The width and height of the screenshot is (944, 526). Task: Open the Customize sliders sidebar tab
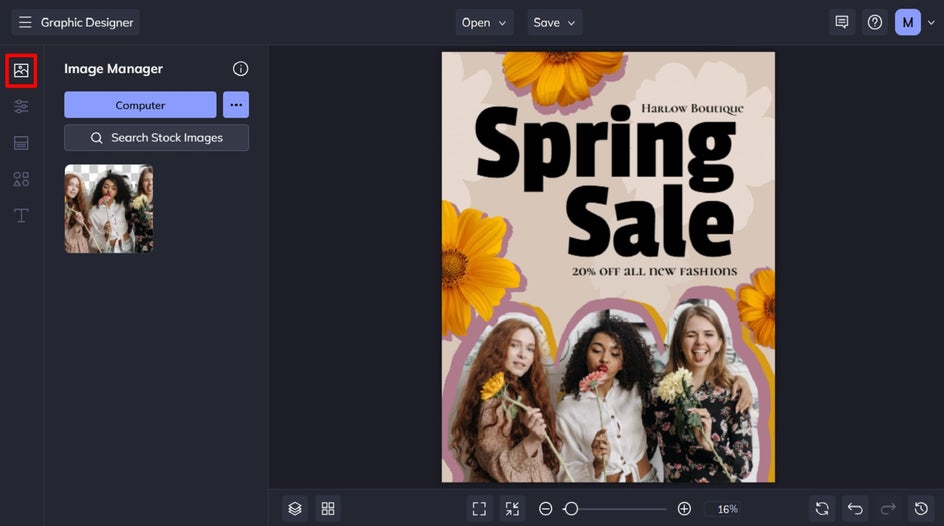21,107
